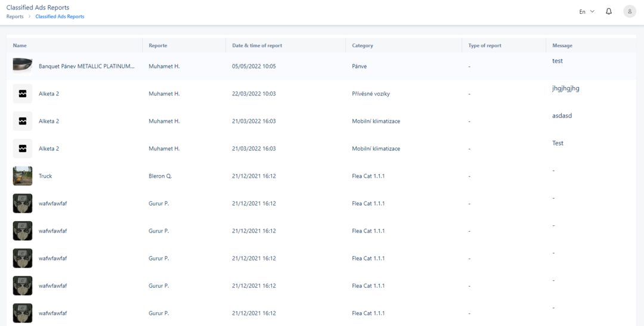Click the broken image icon of Přívěsné vozíky row

(23, 94)
